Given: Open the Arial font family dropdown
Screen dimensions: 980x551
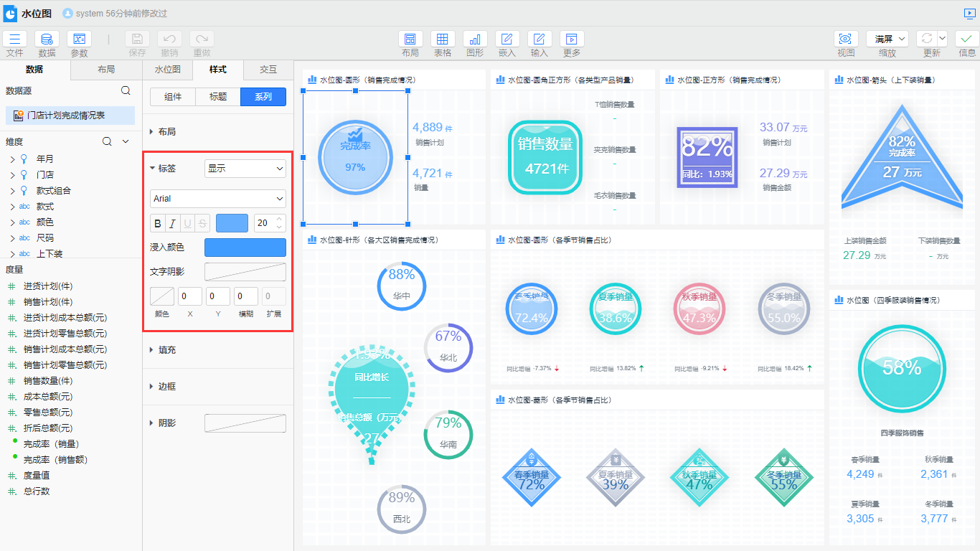Looking at the screenshot, I should coord(218,199).
